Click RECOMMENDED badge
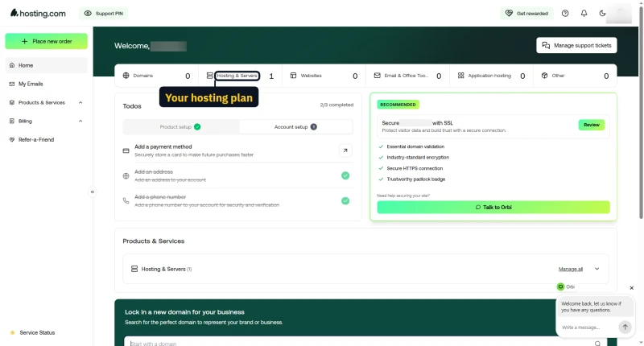 tap(398, 105)
